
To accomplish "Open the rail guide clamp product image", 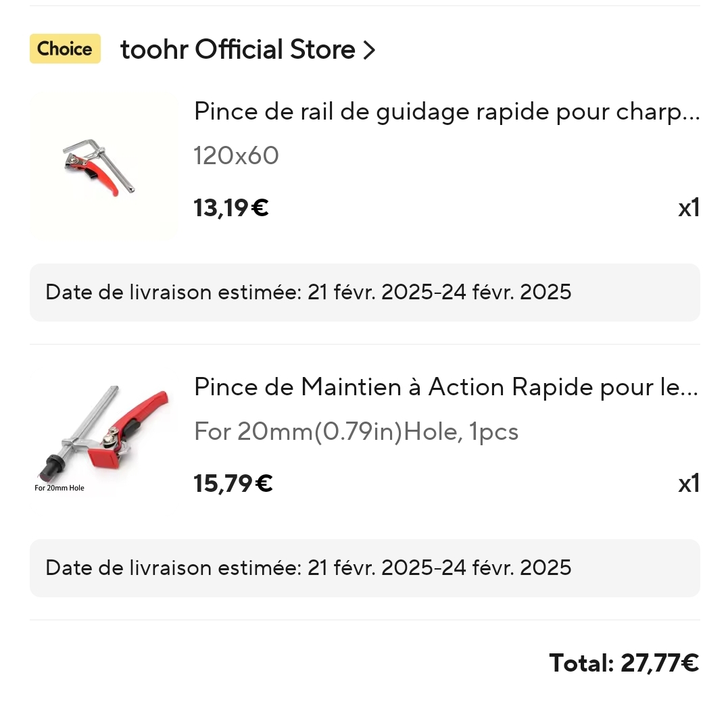I will pos(104,166).
